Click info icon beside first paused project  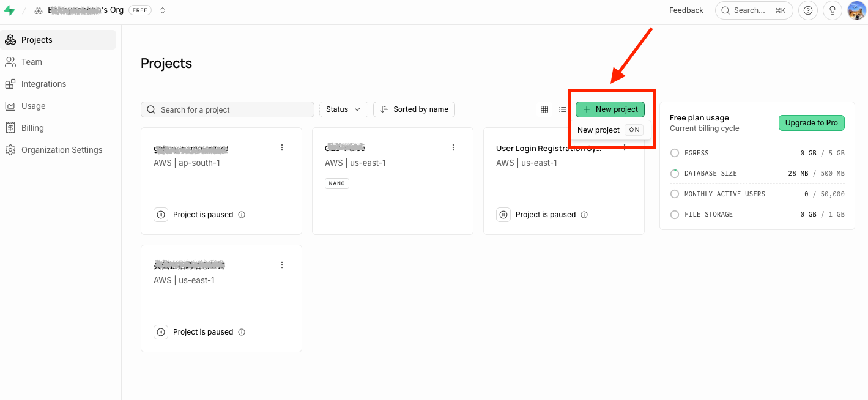pos(242,215)
